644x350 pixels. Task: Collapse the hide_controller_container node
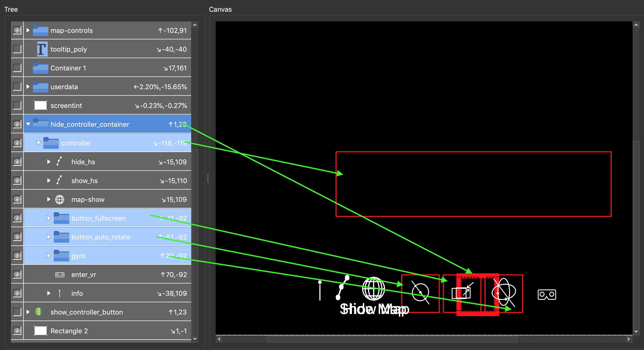click(28, 124)
